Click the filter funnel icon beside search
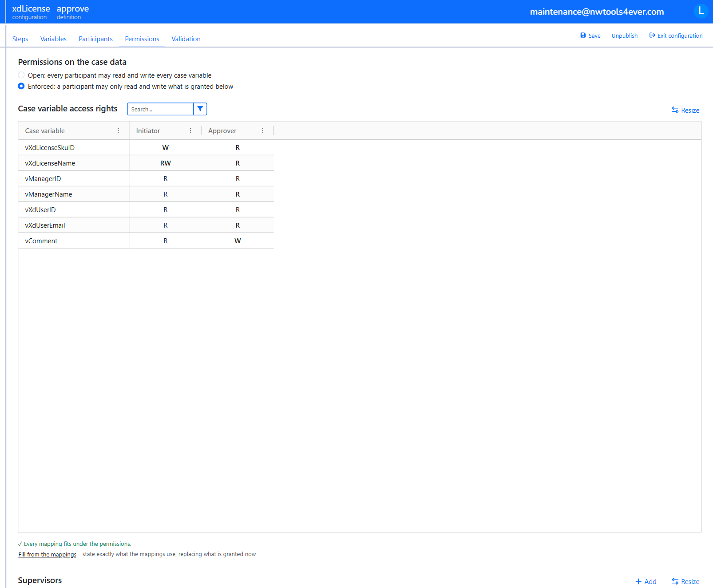The image size is (713, 588). [x=200, y=109]
